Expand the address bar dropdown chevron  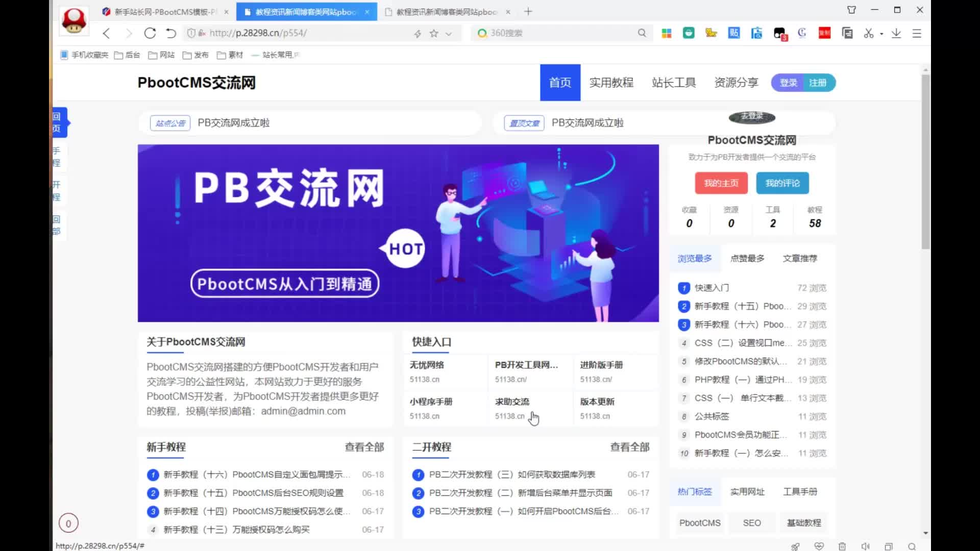[x=449, y=34]
